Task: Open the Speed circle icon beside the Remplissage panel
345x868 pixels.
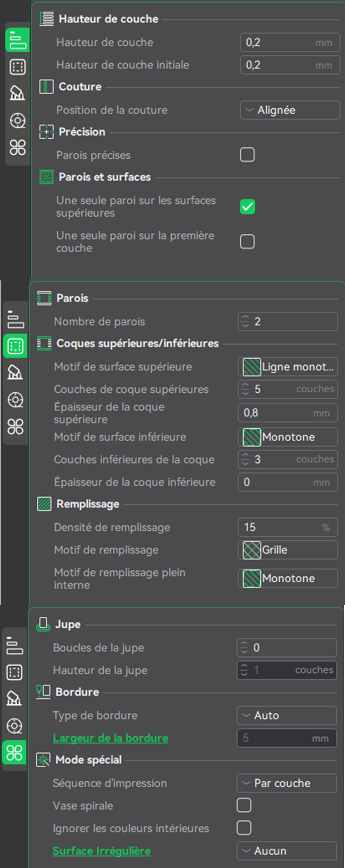Action: 16,400
